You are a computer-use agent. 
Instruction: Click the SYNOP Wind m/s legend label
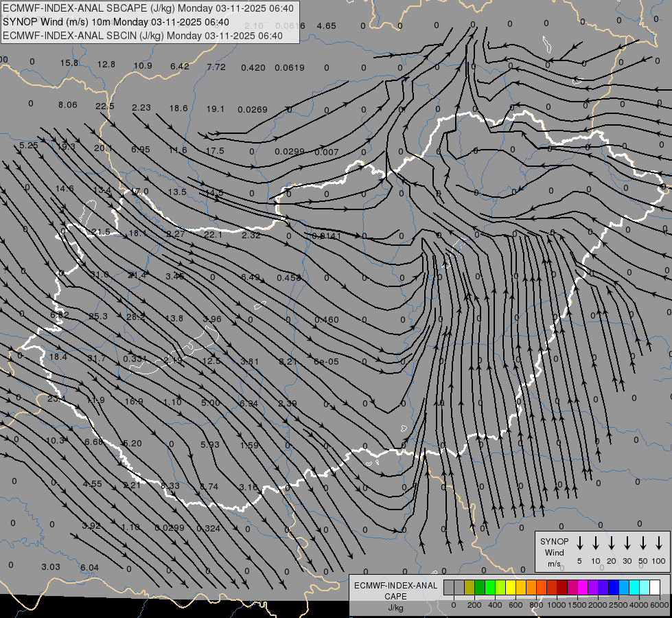554,552
